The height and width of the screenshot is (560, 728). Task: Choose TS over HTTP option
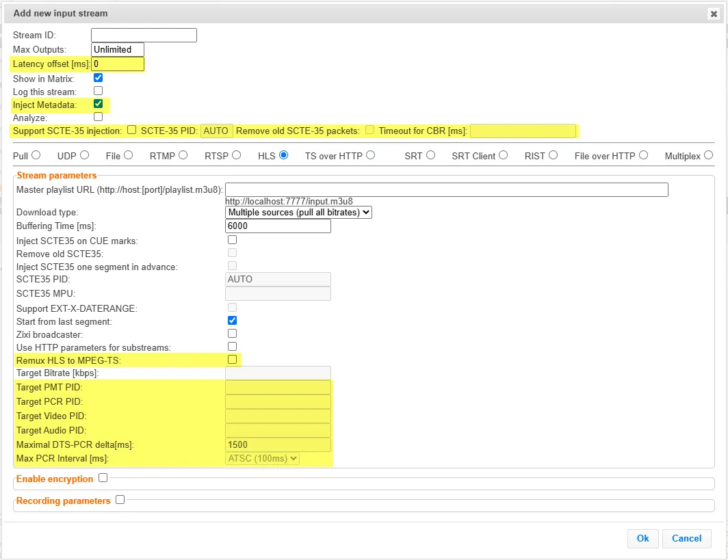tap(370, 155)
